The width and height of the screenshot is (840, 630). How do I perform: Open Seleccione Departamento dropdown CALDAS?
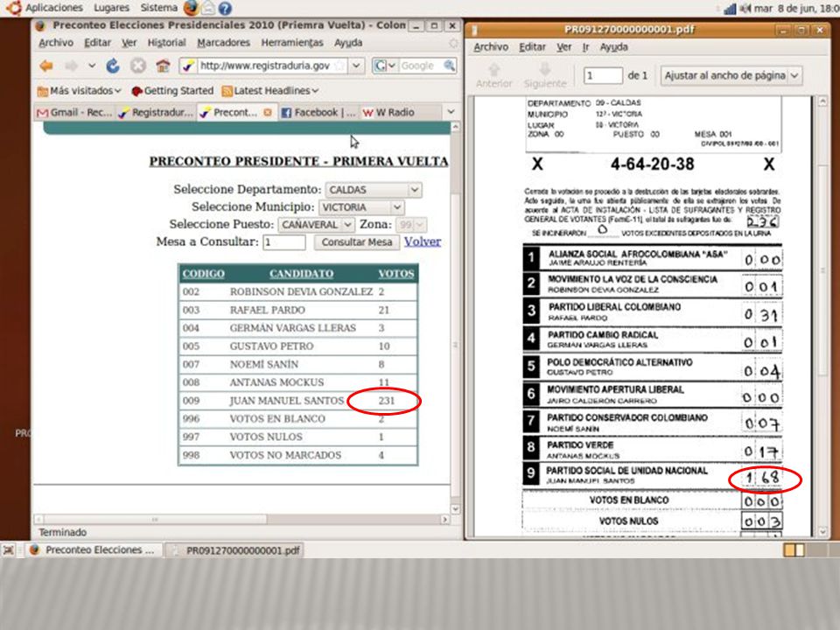point(374,190)
